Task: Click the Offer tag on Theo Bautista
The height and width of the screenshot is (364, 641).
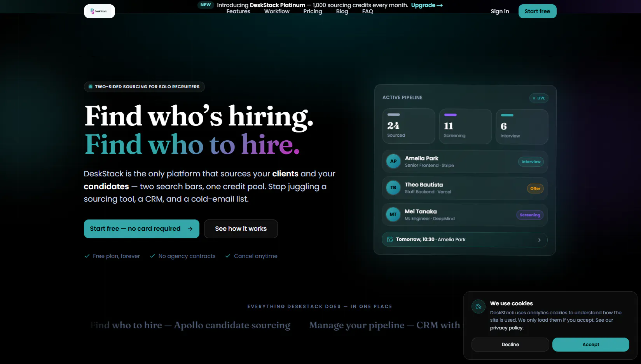Action: [535, 188]
